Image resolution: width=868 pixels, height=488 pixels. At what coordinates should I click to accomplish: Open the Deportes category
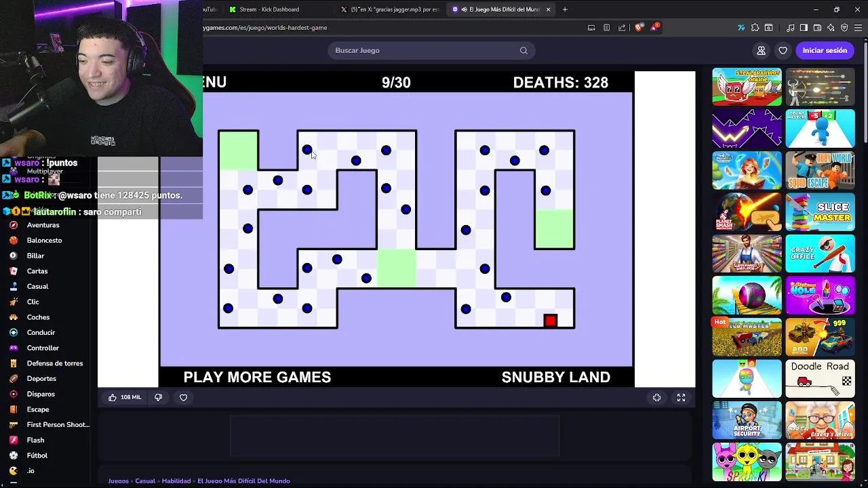pyautogui.click(x=41, y=379)
